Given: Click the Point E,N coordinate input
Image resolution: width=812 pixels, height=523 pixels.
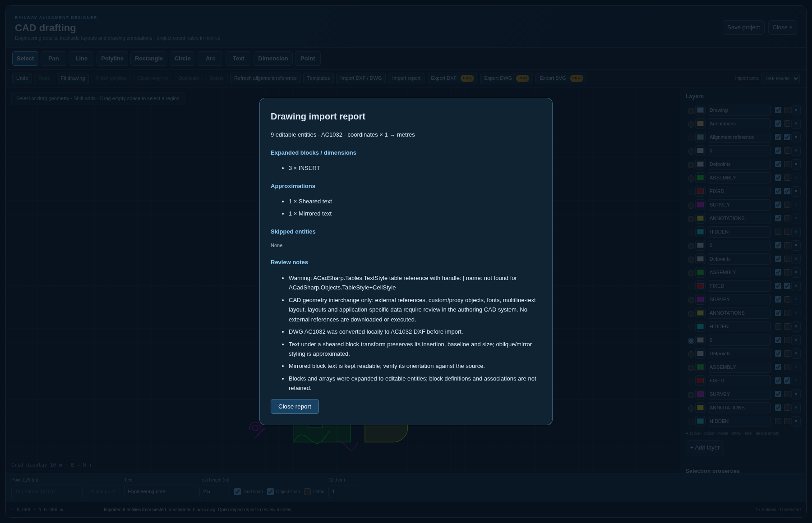Looking at the screenshot, I should tap(47, 492).
